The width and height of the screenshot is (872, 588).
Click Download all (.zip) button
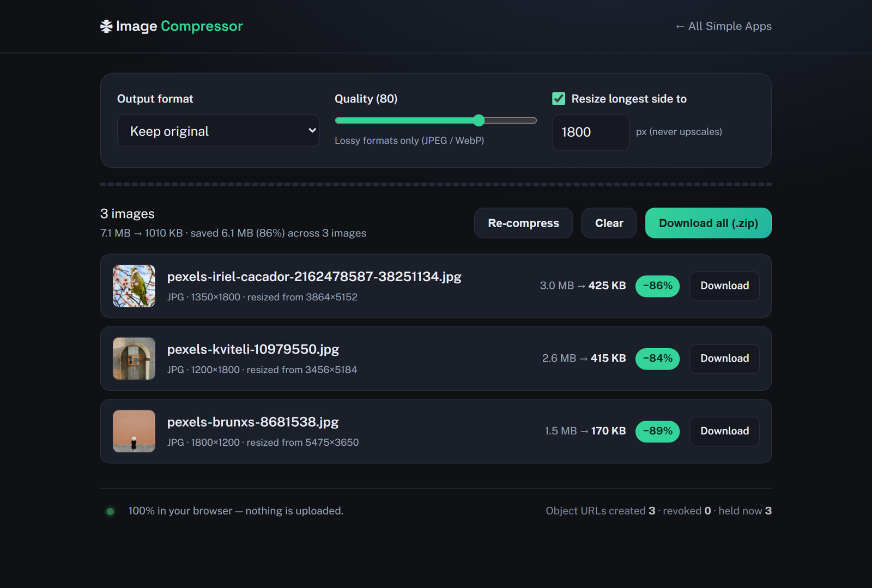tap(708, 223)
